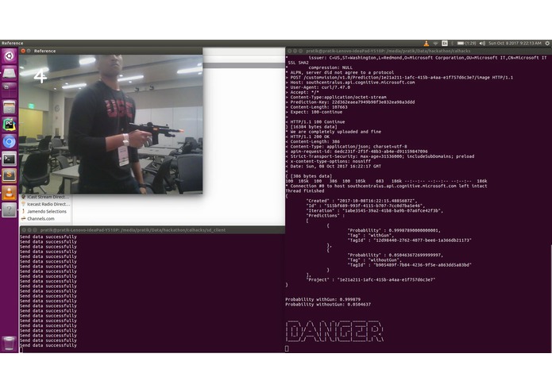
Task: Open the battery indicator showing 1:29
Action: [466, 43]
